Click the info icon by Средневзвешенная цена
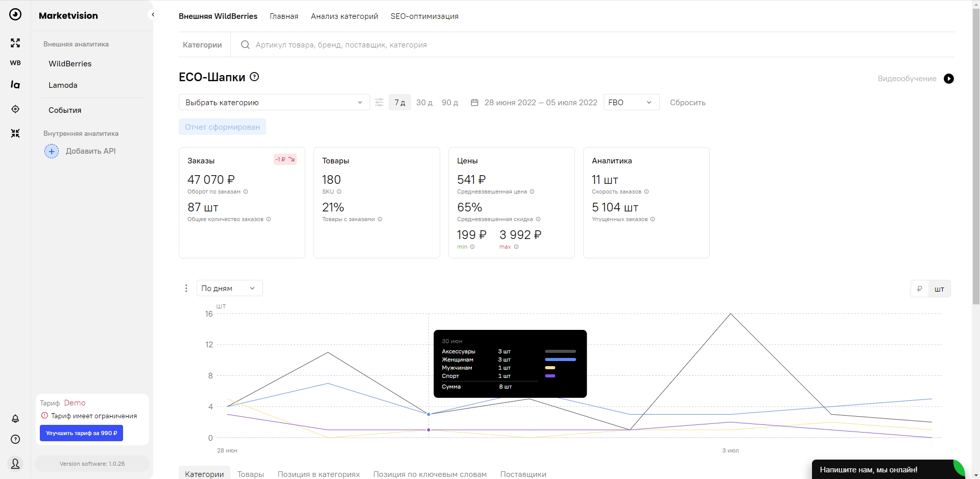The width and height of the screenshot is (980, 479). click(532, 192)
